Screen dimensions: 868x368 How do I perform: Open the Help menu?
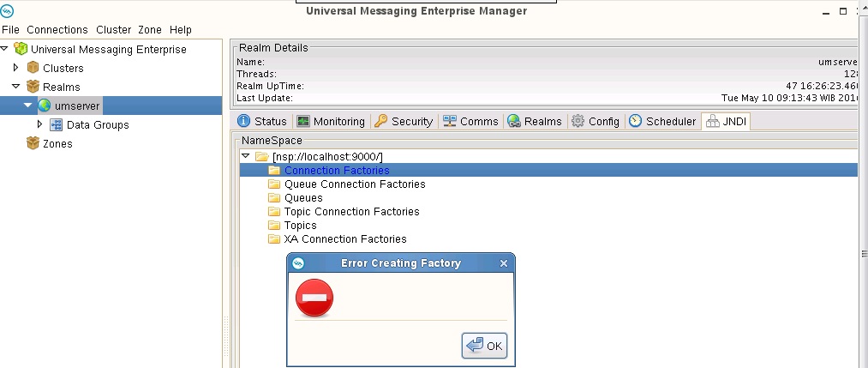[x=181, y=30]
